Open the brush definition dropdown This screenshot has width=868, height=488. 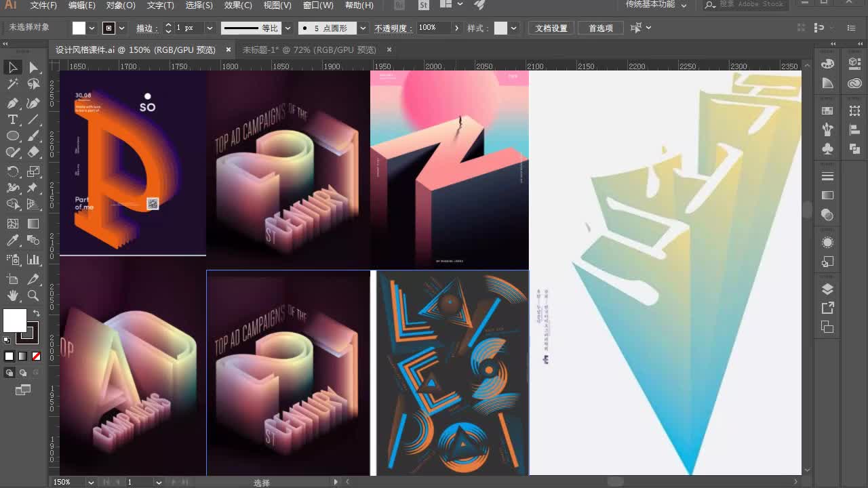[x=363, y=28]
